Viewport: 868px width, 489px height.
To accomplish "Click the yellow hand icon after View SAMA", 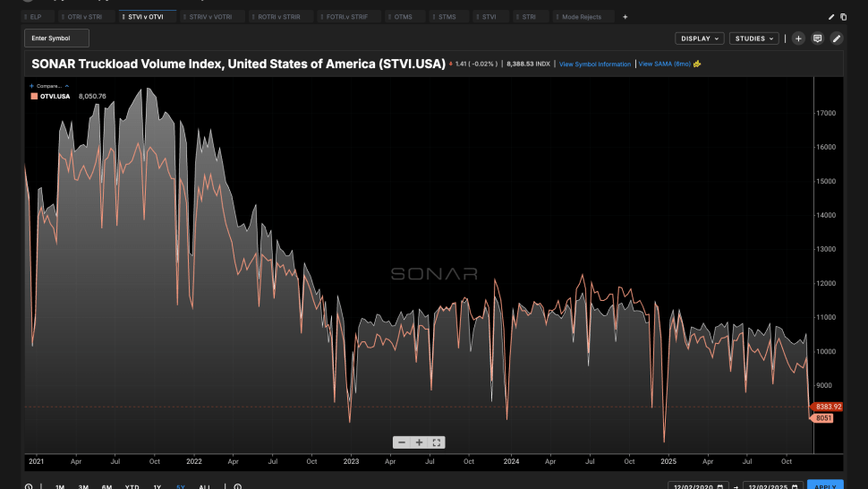I will click(697, 64).
